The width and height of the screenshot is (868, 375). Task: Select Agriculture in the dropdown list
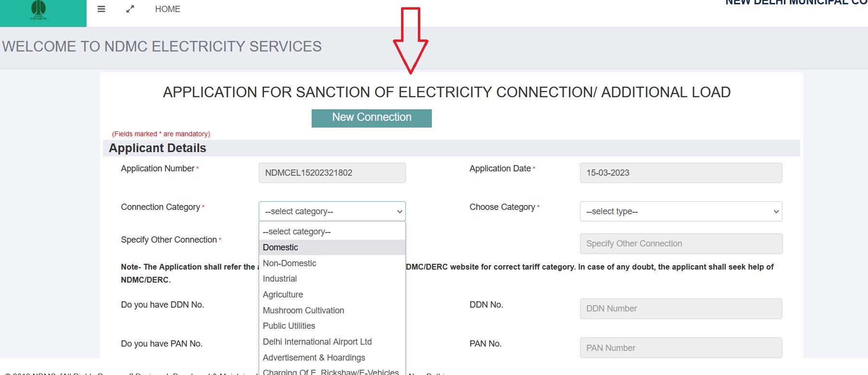[283, 295]
